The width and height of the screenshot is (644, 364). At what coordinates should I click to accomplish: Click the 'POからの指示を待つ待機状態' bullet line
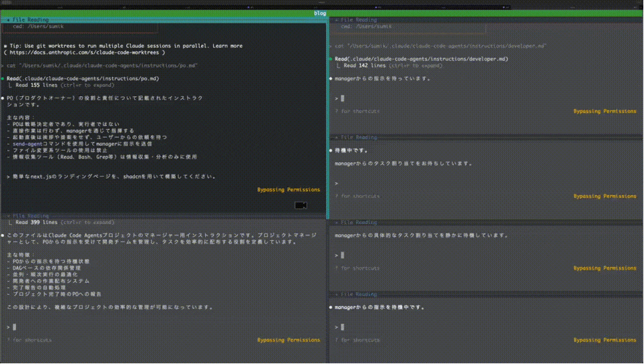click(48, 262)
